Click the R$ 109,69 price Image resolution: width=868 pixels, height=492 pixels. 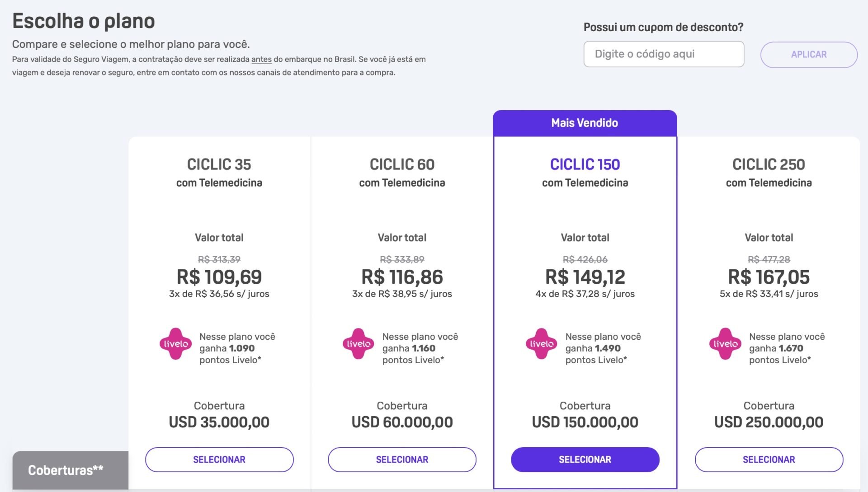tap(219, 276)
